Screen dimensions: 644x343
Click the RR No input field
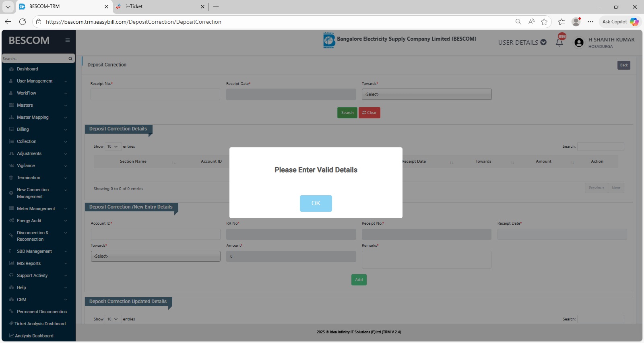[x=291, y=234]
